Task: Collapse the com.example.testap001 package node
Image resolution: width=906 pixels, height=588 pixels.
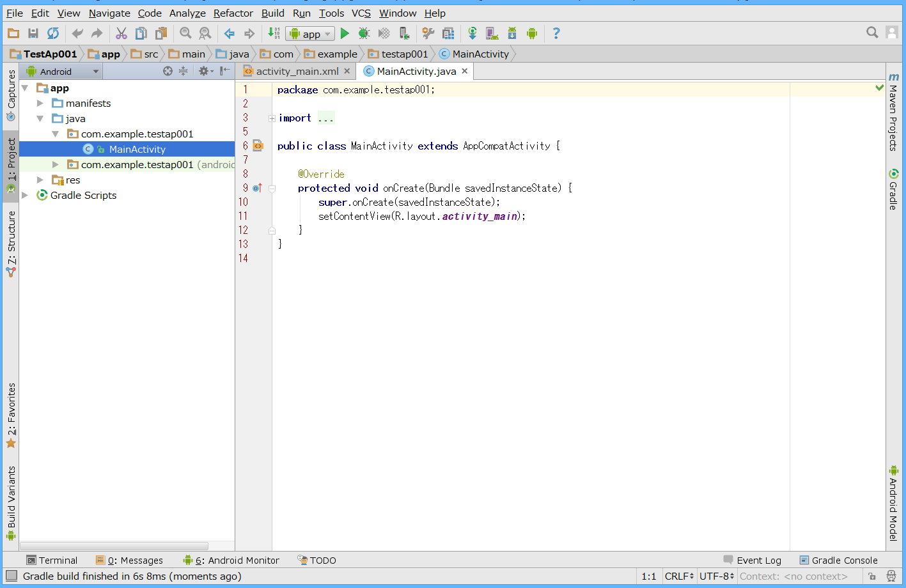Action: (56, 134)
